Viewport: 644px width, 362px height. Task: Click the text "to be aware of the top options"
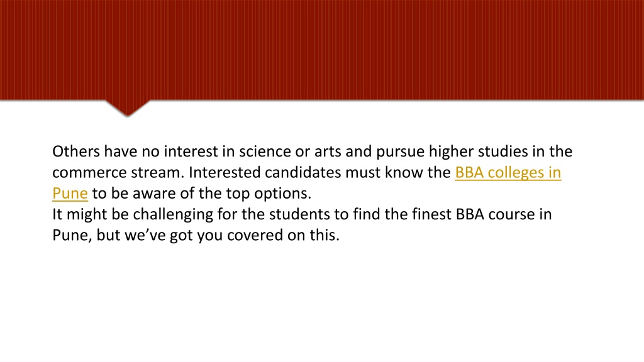point(199,194)
